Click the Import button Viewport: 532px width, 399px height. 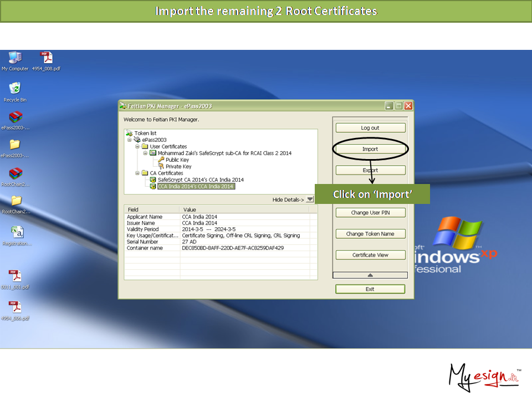point(370,149)
